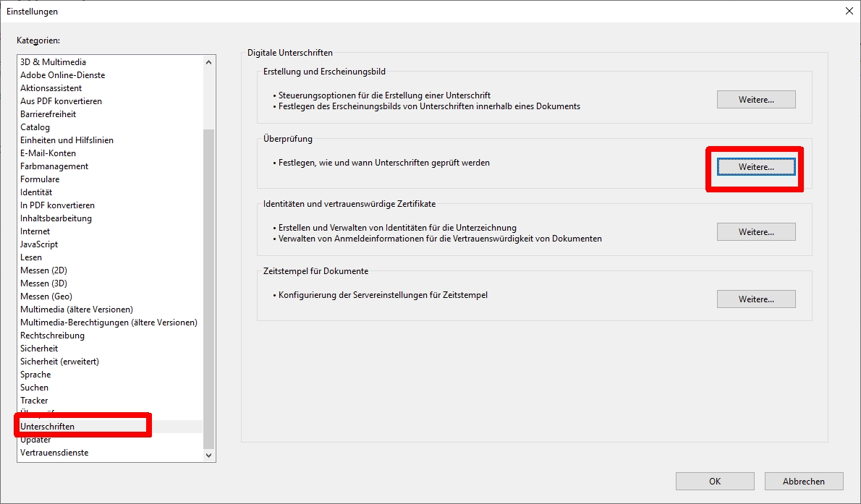861x504 pixels.
Task: Click Weitere button in Überprüfung section
Action: pyautogui.click(x=756, y=167)
